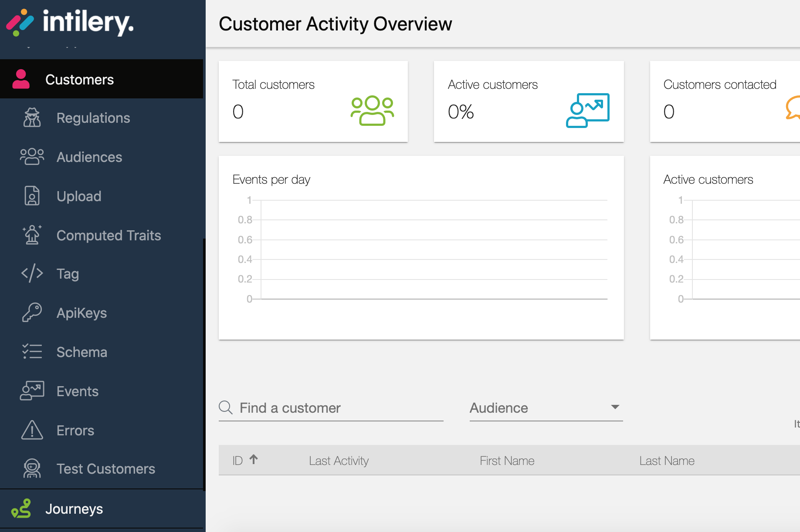800x532 pixels.
Task: Open the Upload document icon
Action: tap(32, 196)
